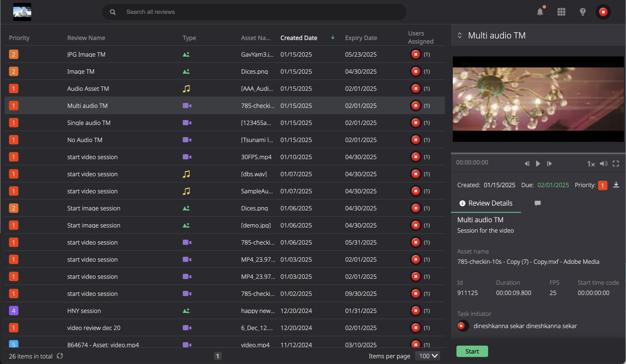This screenshot has height=364, width=626.
Task: Click assigned user avatar for No Audio TM
Action: [416, 140]
